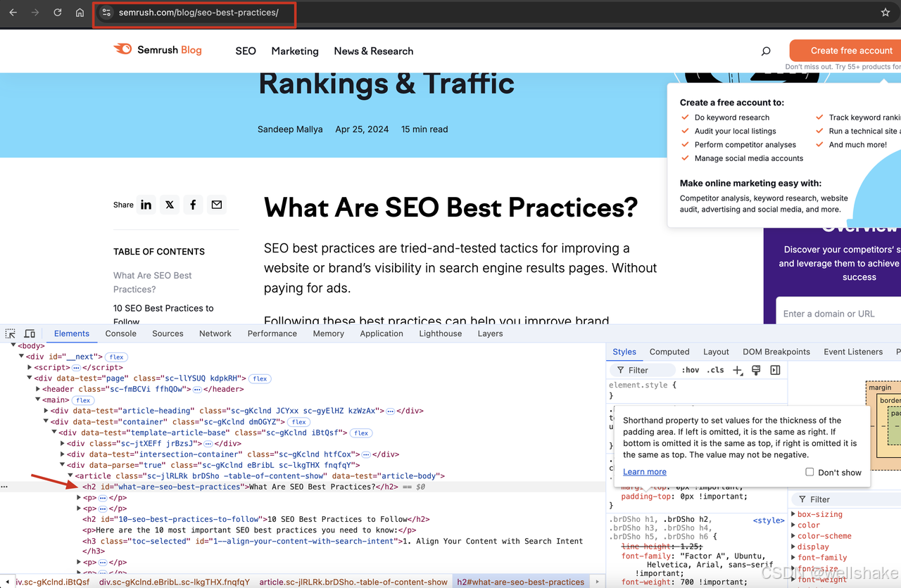The width and height of the screenshot is (901, 588).
Task: Go back with the browser back arrow
Action: (13, 13)
